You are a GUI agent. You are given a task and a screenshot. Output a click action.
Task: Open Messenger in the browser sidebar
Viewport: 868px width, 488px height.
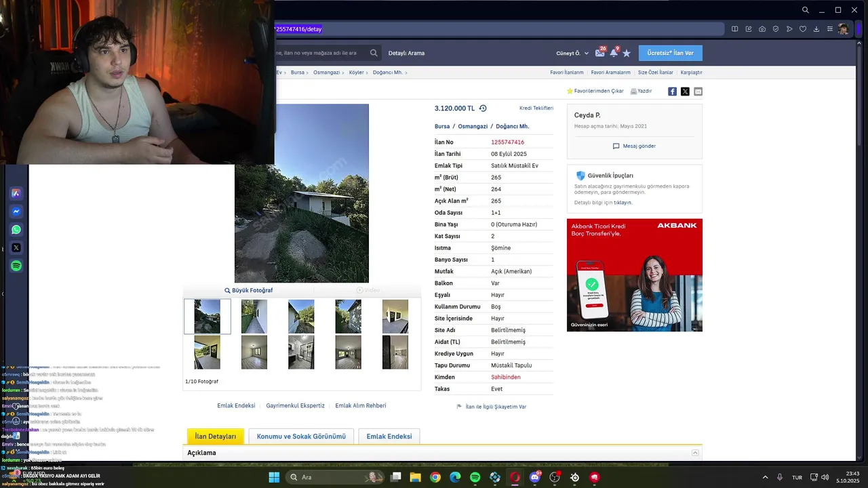16,211
